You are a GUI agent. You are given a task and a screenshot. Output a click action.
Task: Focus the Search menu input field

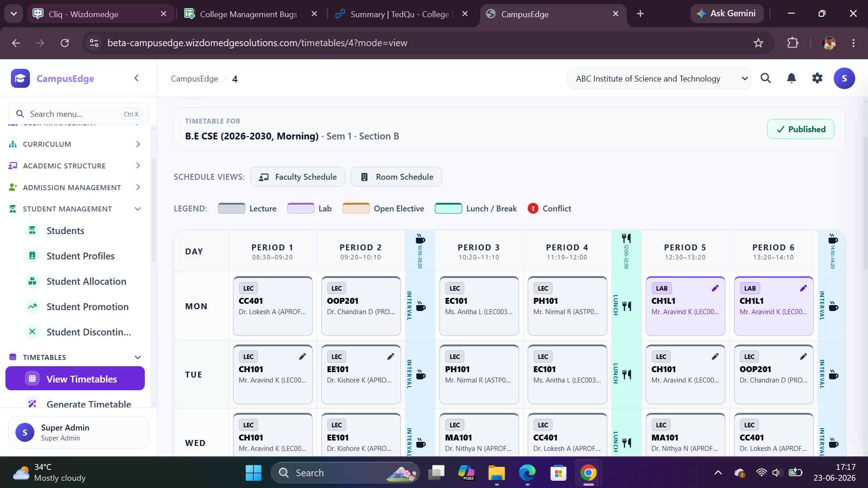[x=78, y=114]
